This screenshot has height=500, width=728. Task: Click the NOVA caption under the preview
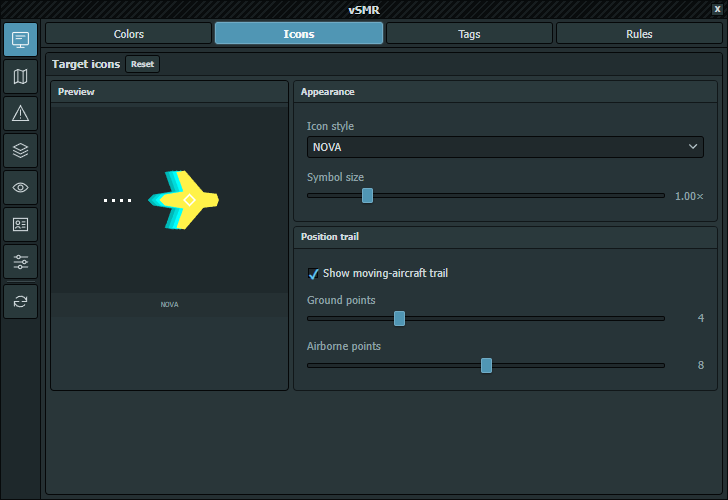(x=169, y=305)
